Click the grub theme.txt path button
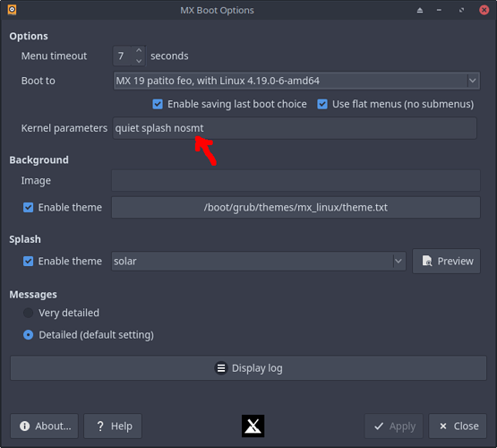This screenshot has height=448, width=497. pyautogui.click(x=296, y=207)
